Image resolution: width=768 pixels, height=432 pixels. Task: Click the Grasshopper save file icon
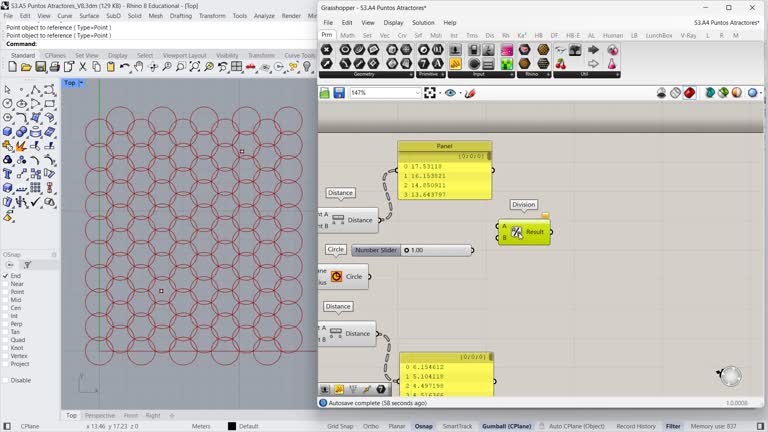[339, 93]
